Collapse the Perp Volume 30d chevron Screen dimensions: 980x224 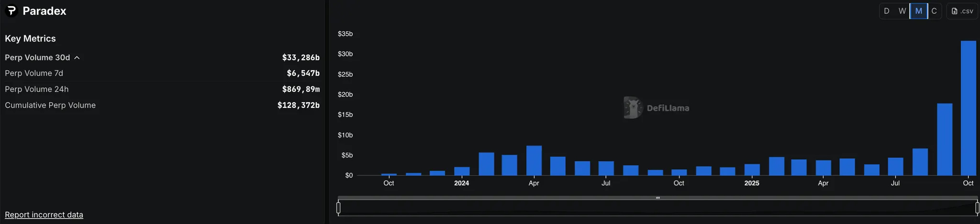coord(77,58)
